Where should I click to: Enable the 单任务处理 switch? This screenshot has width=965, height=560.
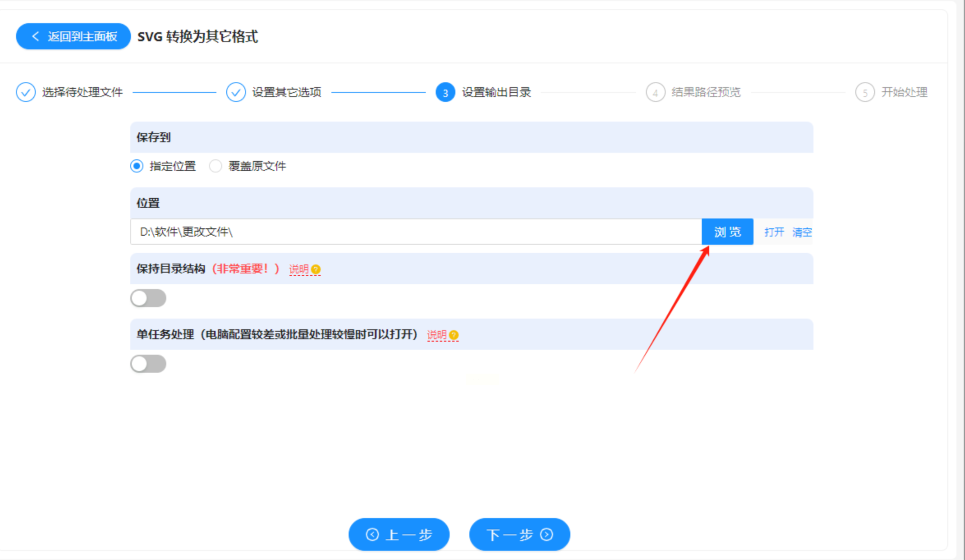coord(148,364)
